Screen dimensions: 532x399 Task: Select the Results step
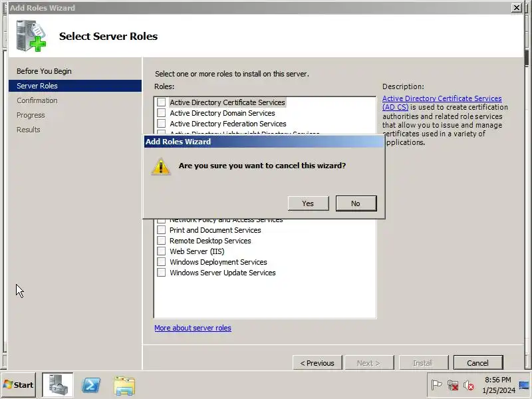click(28, 130)
